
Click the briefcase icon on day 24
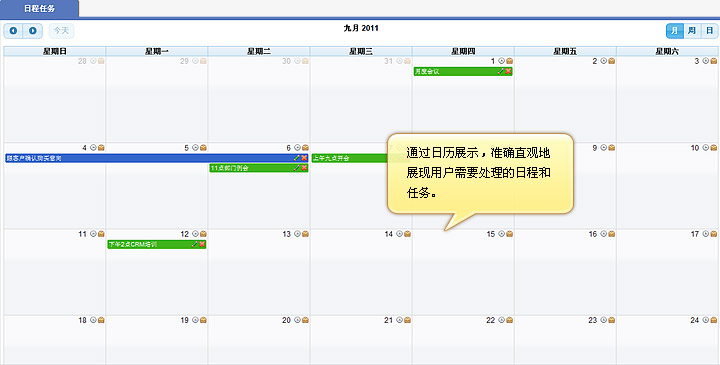pos(714,320)
